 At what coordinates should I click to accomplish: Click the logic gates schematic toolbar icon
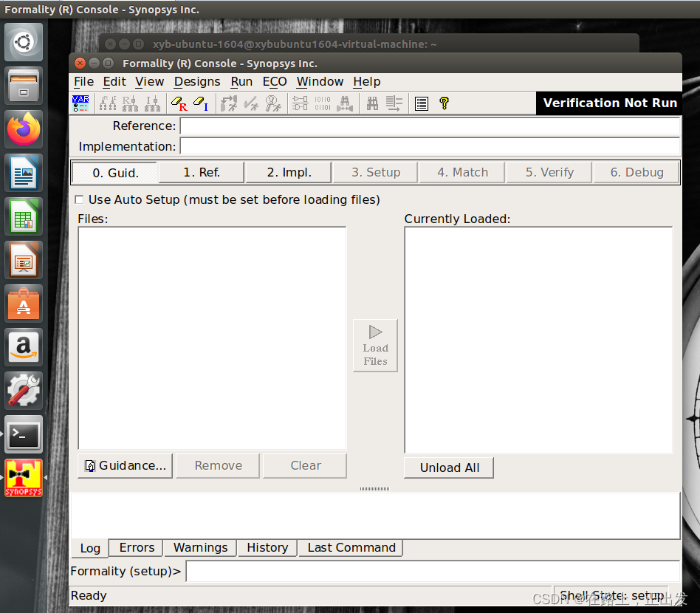300,103
